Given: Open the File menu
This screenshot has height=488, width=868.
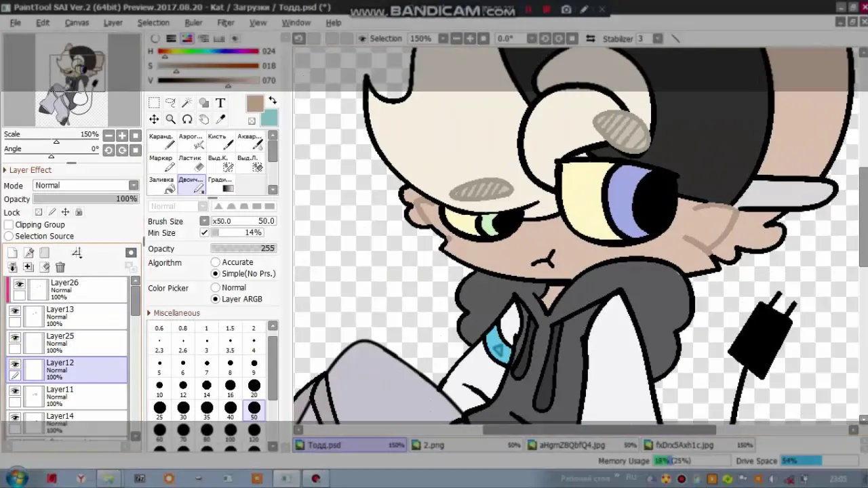Looking at the screenshot, I should tap(15, 22).
